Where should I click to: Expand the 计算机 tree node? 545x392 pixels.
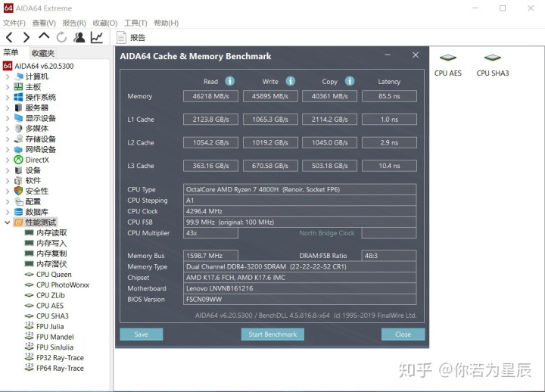[8, 76]
